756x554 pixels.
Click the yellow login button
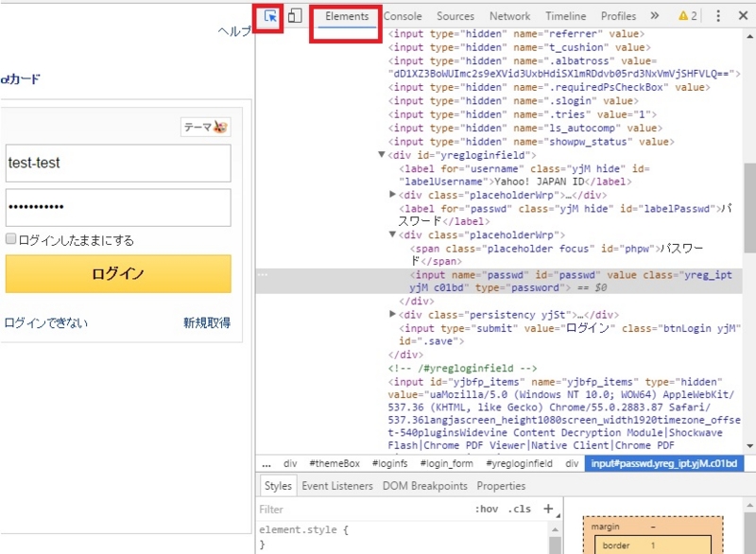(118, 274)
